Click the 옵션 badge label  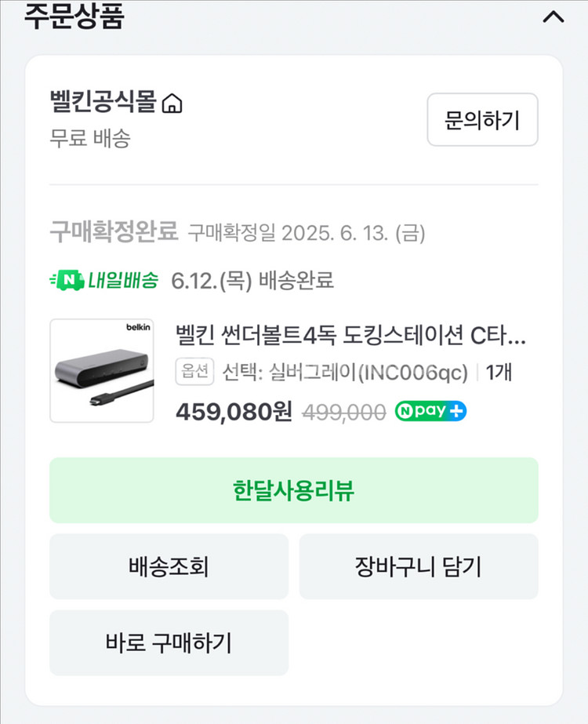194,372
